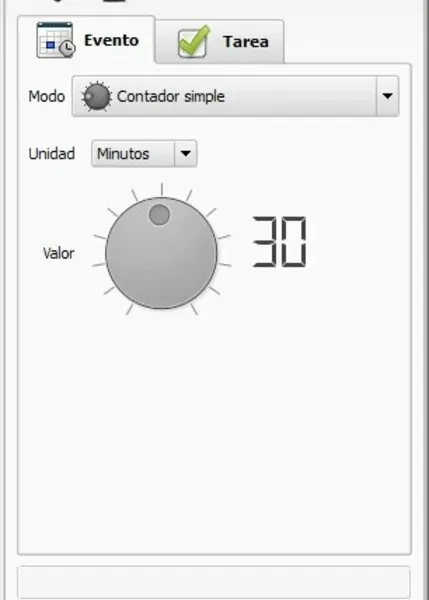Switch to the Tarea tab
This screenshot has height=600, width=429.
click(x=220, y=41)
